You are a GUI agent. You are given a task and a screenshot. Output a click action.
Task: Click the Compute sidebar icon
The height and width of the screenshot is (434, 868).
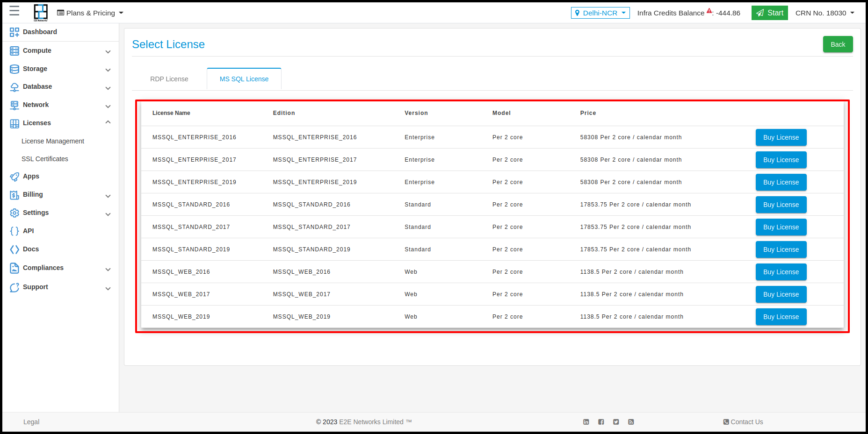click(14, 50)
